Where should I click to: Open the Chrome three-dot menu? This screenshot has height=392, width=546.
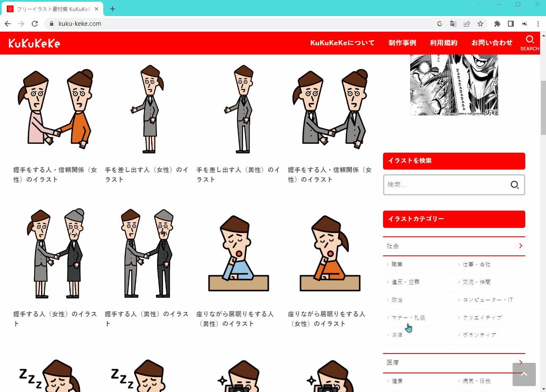click(x=538, y=24)
